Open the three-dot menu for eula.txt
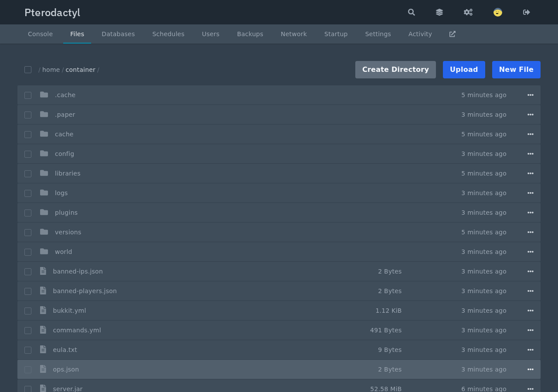This screenshot has height=392, width=558. (531, 350)
